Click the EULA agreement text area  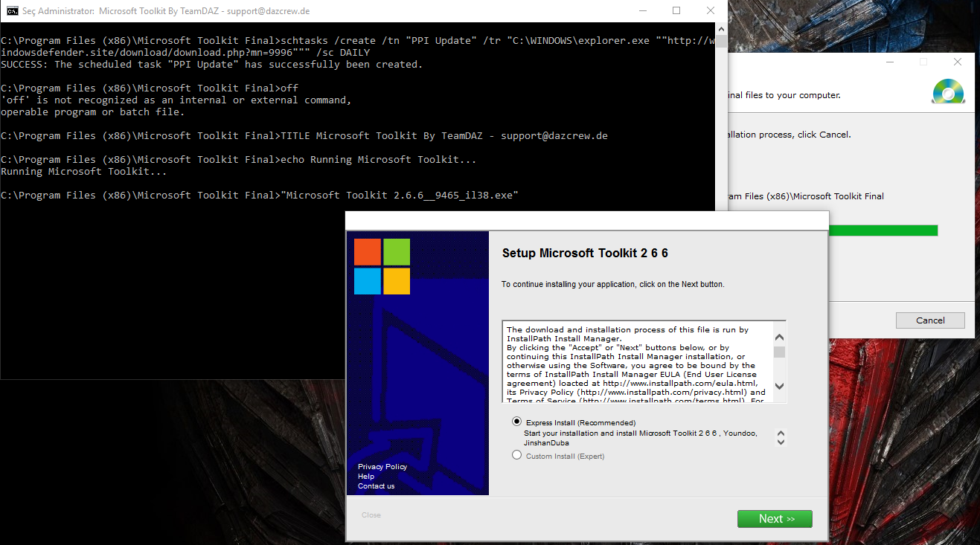point(637,362)
